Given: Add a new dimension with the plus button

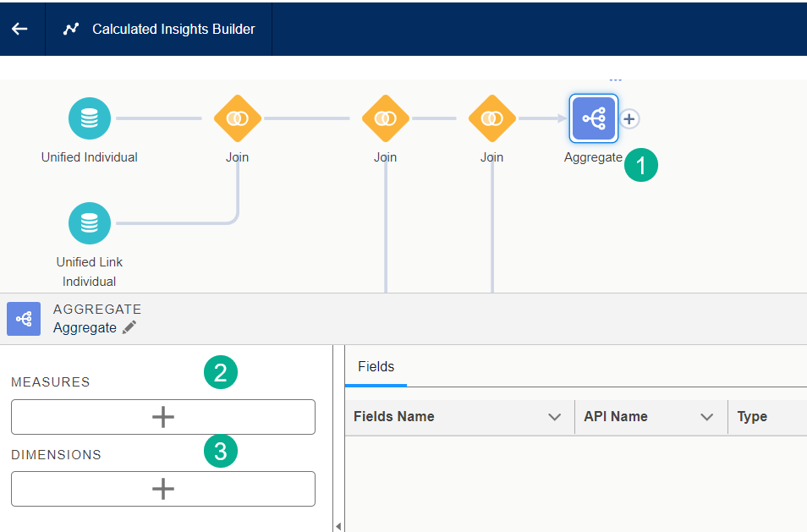Looking at the screenshot, I should 162,489.
